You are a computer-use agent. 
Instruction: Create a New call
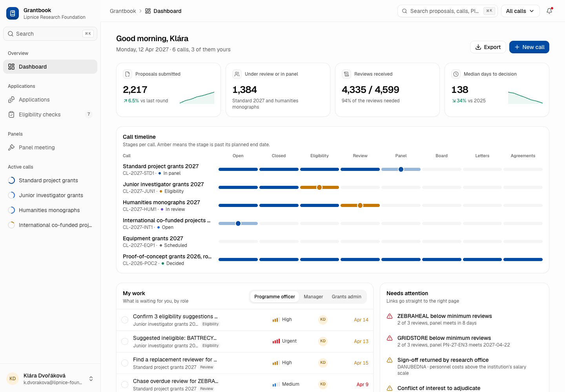[529, 47]
